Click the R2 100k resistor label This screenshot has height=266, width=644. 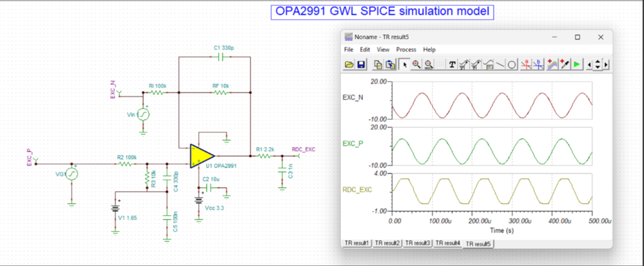(127, 157)
